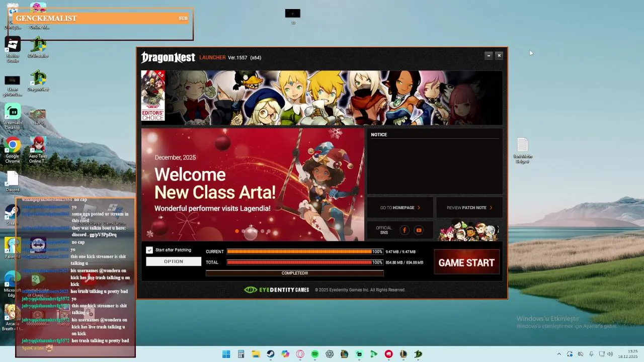Click the OFFICIAL SNS label
Image resolution: width=644 pixels, height=362 pixels.
point(384,230)
